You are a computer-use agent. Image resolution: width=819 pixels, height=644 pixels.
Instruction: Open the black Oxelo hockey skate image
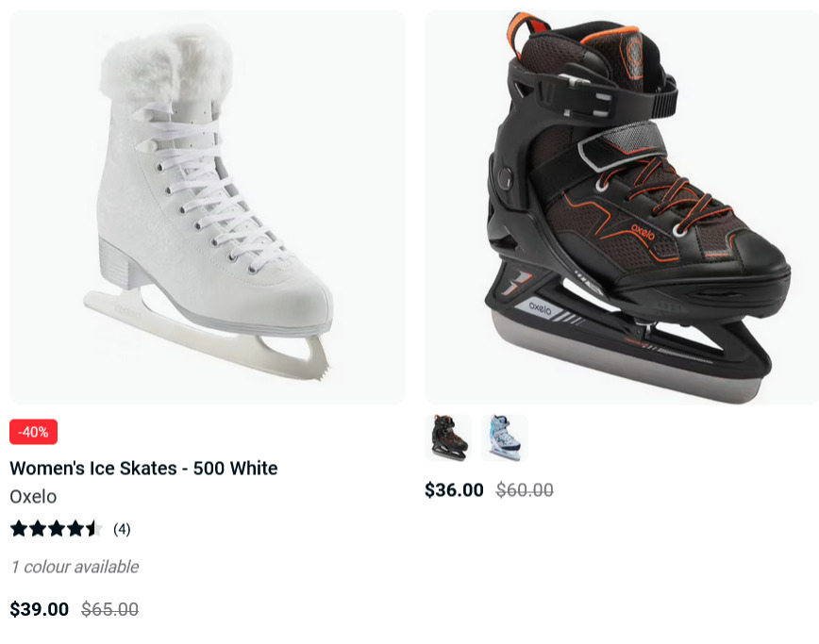point(622,207)
